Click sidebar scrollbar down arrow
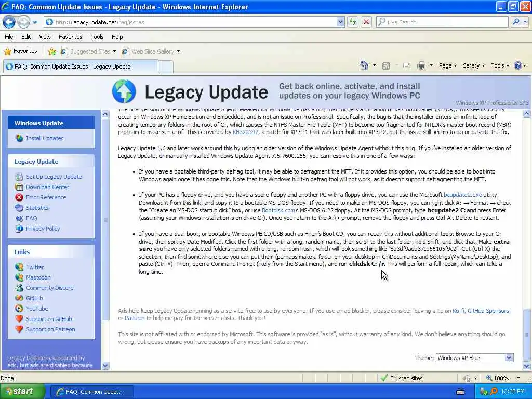Image resolution: width=532 pixels, height=399 pixels. pyautogui.click(x=105, y=365)
